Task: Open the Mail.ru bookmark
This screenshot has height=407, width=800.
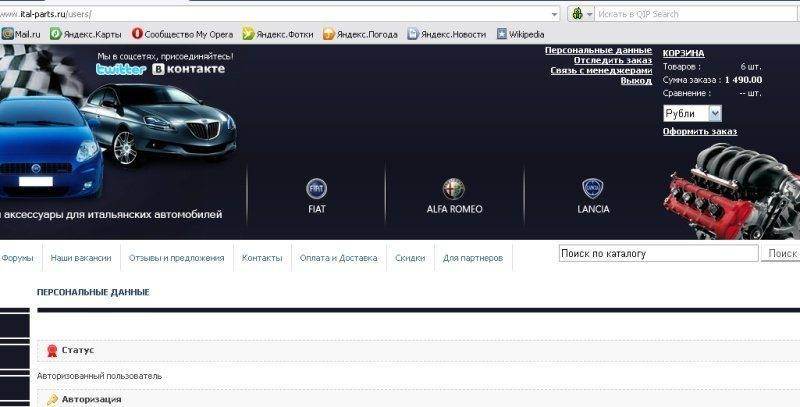Action: click(21, 34)
